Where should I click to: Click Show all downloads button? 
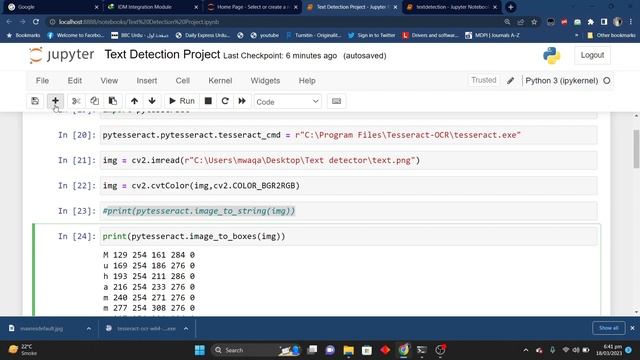point(608,328)
